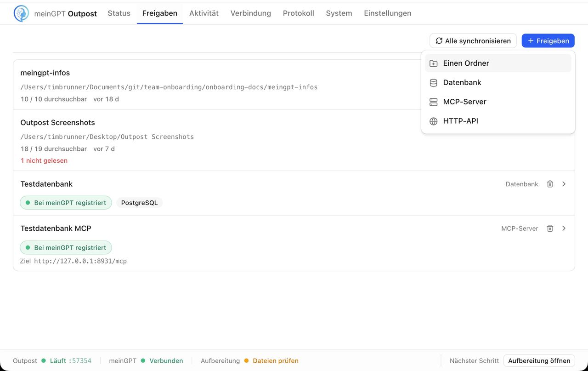Click the Outpost Screenshots folder path
The image size is (588, 371).
click(x=107, y=137)
